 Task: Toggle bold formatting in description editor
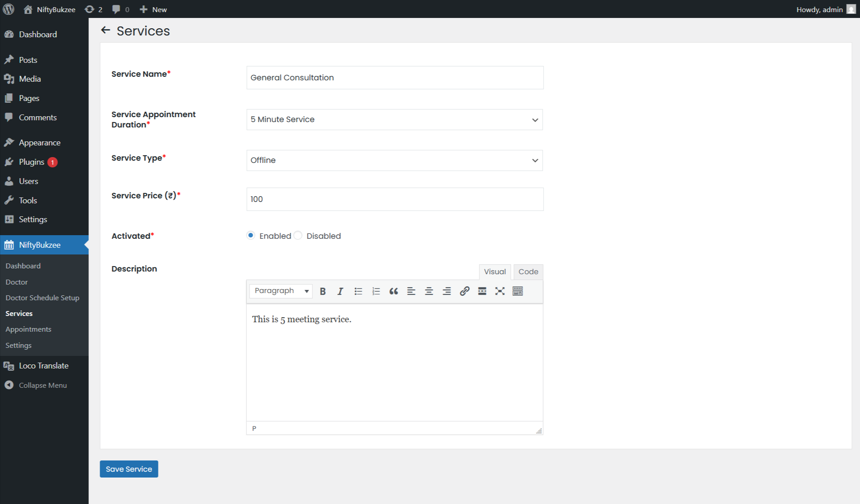tap(322, 291)
